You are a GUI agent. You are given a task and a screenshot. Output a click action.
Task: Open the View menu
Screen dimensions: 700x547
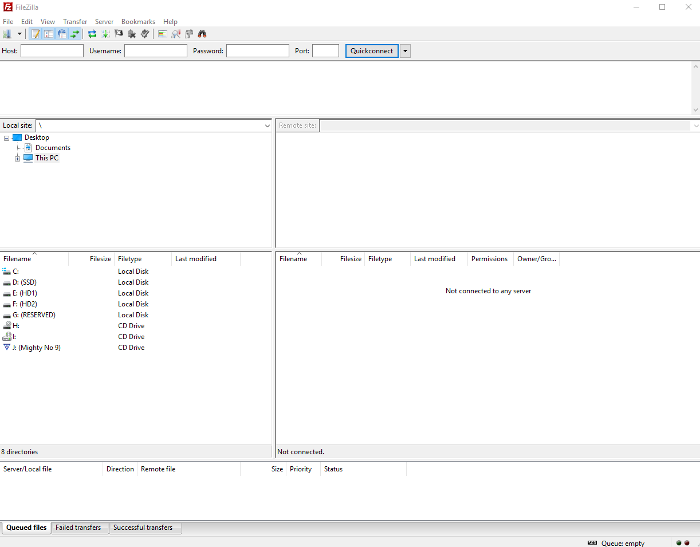(47, 21)
